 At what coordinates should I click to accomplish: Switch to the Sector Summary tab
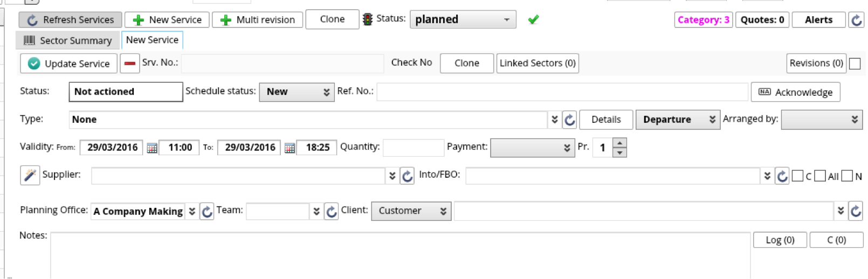(x=68, y=40)
